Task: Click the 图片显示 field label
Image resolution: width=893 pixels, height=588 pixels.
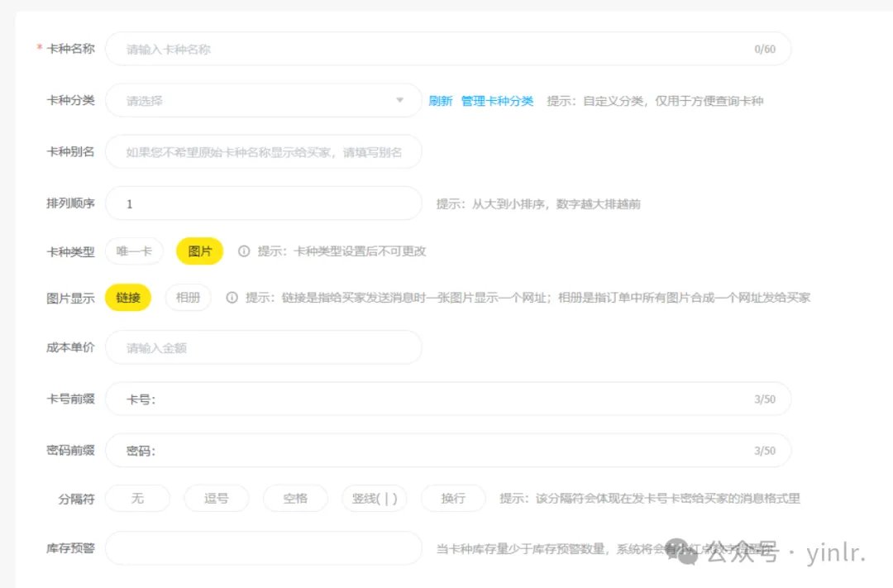Action: coord(70,298)
